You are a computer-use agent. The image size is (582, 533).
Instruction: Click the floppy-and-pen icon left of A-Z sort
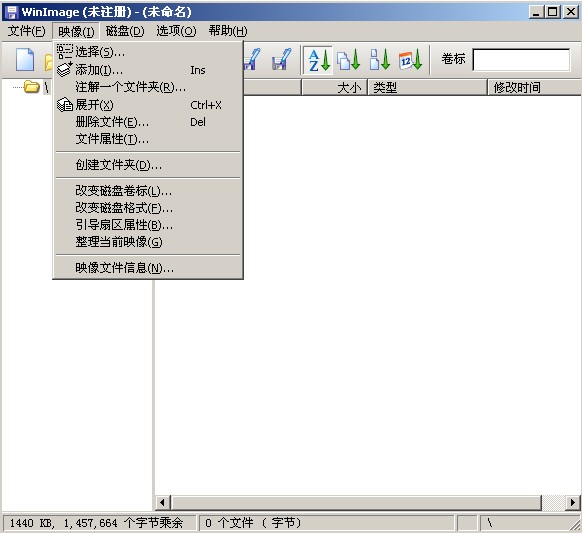pos(282,59)
